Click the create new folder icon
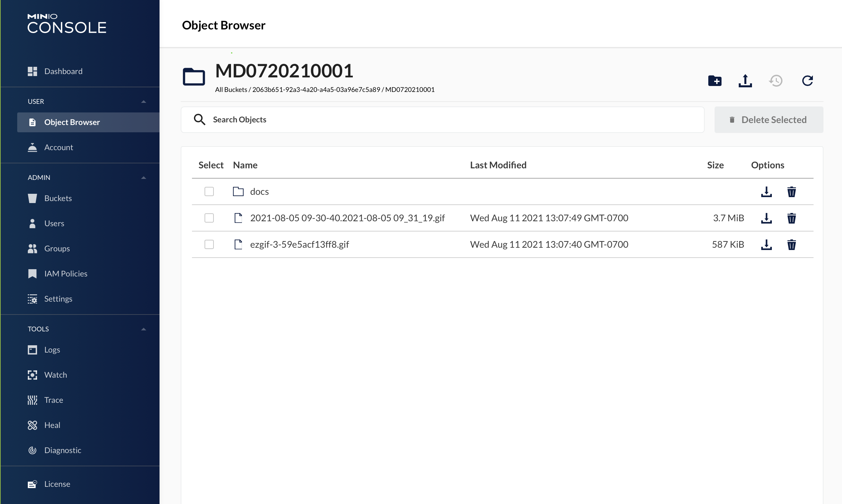This screenshot has width=842, height=504. (x=715, y=81)
